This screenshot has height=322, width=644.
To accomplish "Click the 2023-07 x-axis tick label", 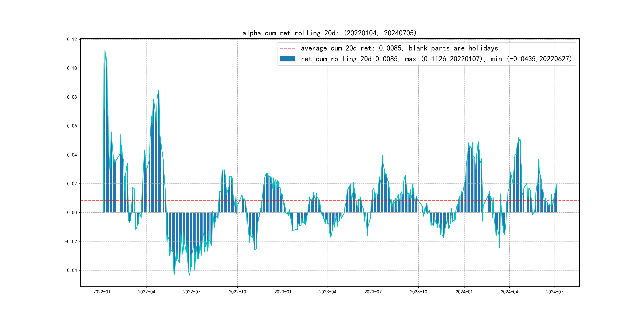I will [373, 292].
